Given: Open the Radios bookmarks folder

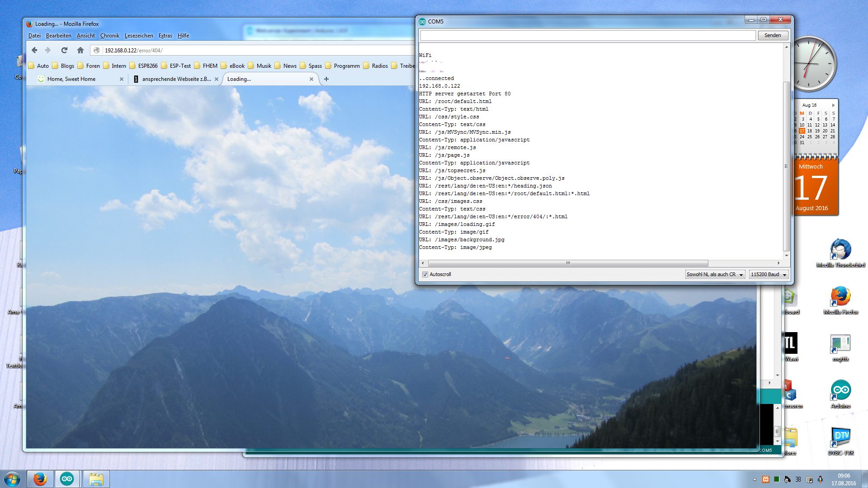Looking at the screenshot, I should coord(376,66).
